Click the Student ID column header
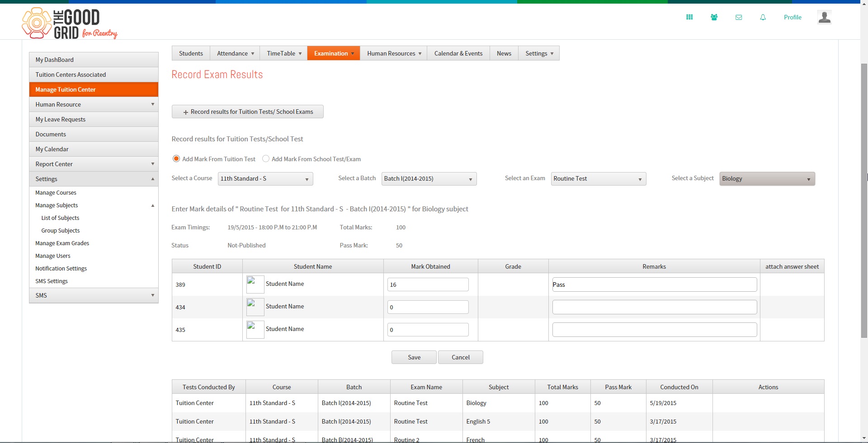Screen dimensions: 868x443 pyautogui.click(x=207, y=266)
